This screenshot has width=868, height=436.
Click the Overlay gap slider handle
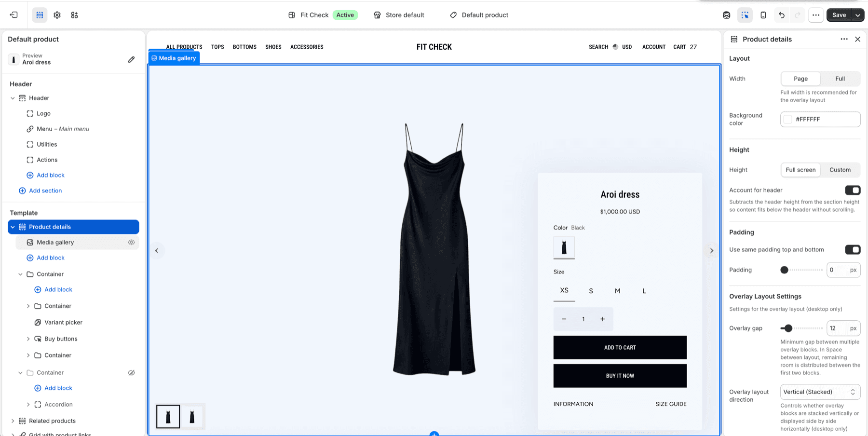(788, 328)
